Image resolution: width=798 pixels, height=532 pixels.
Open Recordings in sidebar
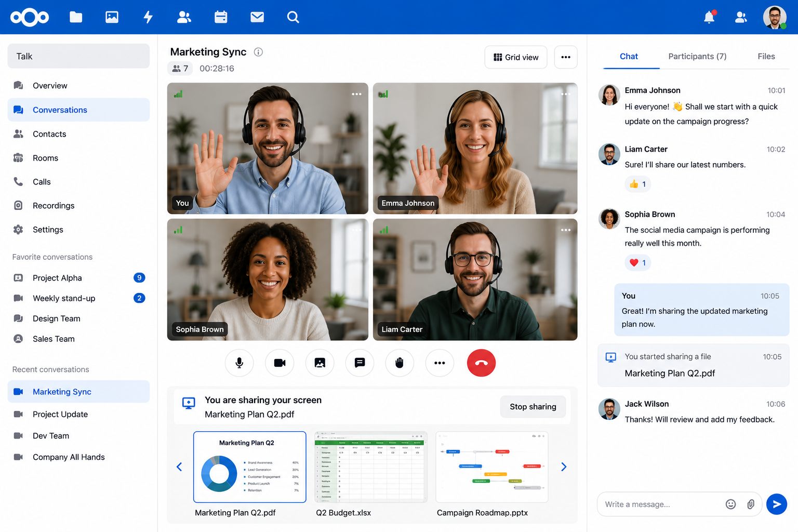[x=78, y=206]
